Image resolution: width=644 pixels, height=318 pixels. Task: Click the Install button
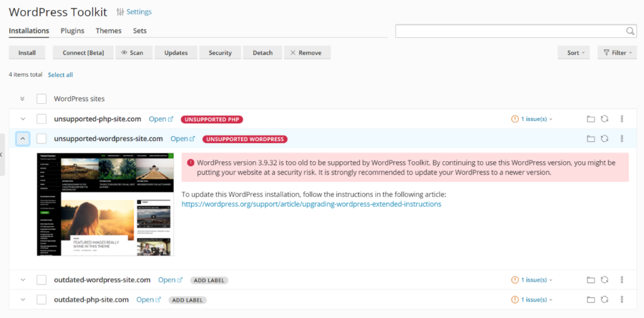(x=27, y=53)
